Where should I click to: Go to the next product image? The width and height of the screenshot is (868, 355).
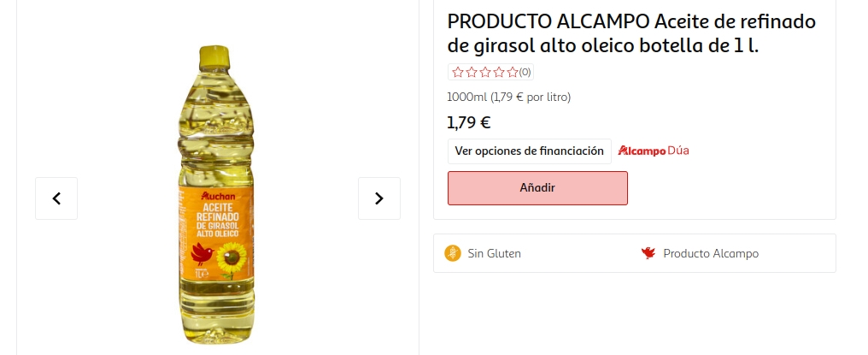pos(379,198)
